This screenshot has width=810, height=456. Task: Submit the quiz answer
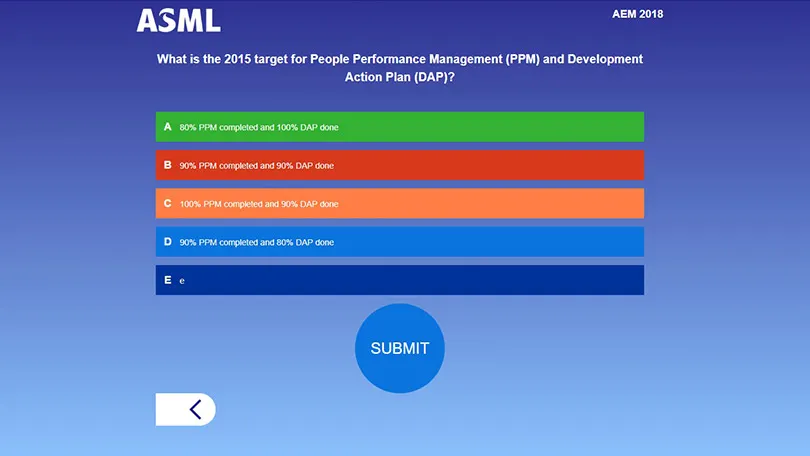400,348
